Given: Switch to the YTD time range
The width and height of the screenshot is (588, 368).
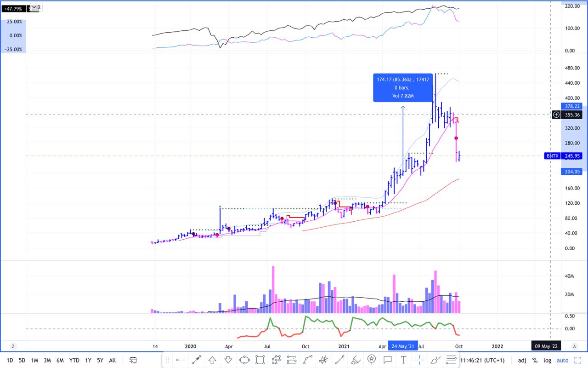Looking at the screenshot, I should (x=73, y=361).
